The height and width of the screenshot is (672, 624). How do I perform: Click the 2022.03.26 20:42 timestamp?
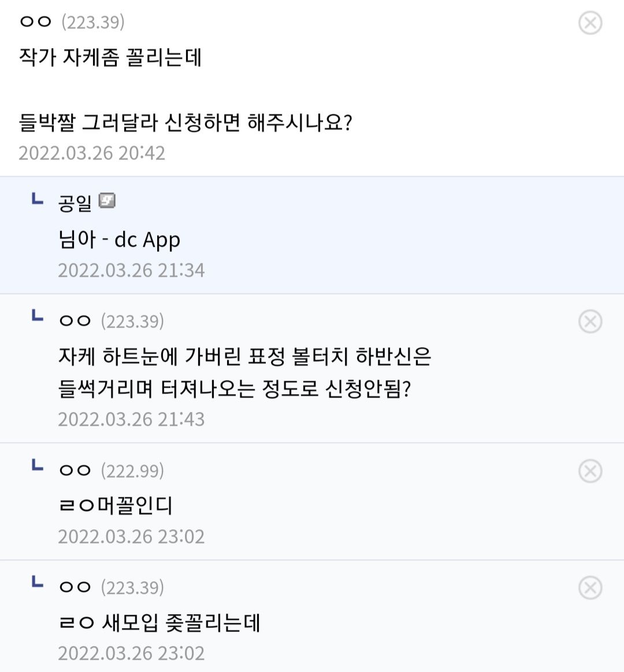pyautogui.click(x=92, y=153)
